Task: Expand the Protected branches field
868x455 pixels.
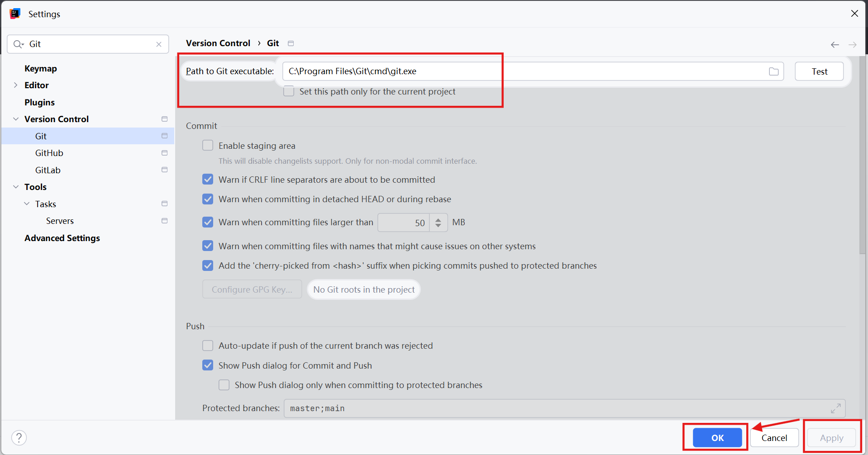Action: click(836, 408)
